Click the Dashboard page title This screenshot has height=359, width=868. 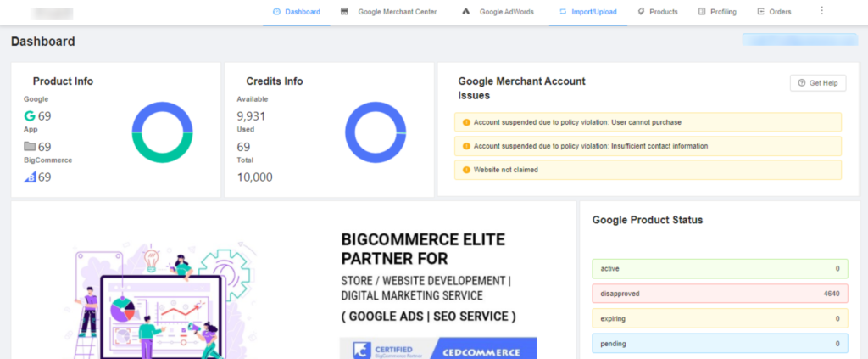(43, 41)
